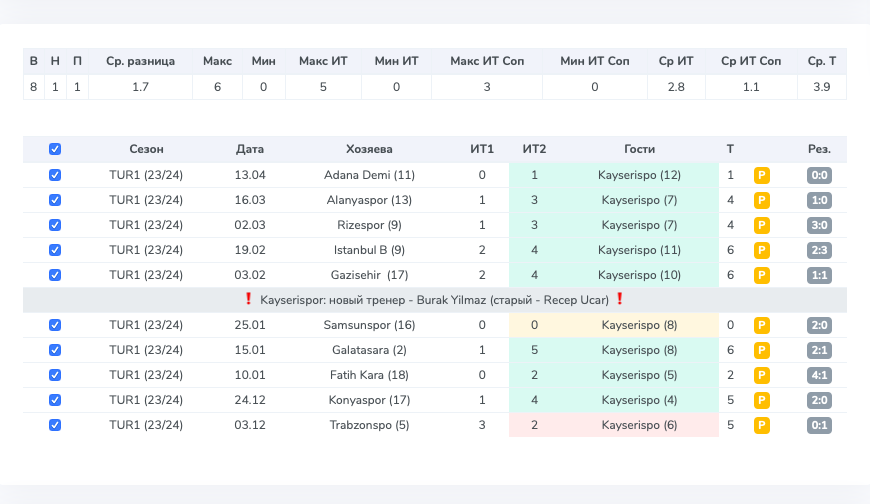The height and width of the screenshot is (504, 870).
Task: Click the Макс ИТ Соп summary header
Action: (x=487, y=61)
